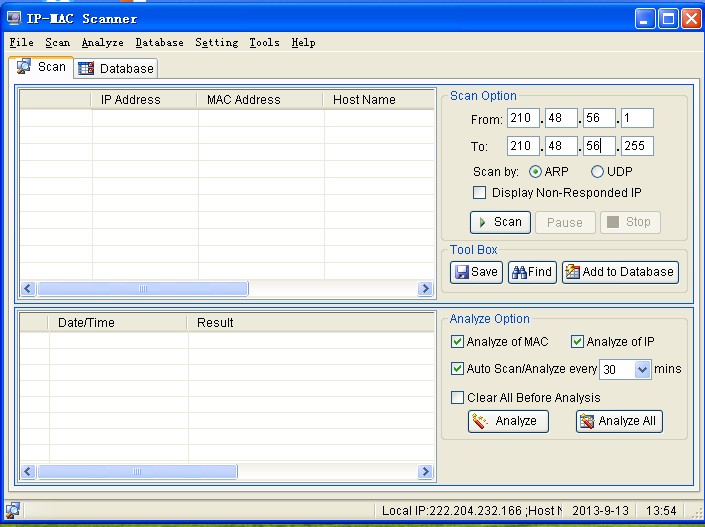
Task: Open the auto scan interval dropdown
Action: point(643,370)
